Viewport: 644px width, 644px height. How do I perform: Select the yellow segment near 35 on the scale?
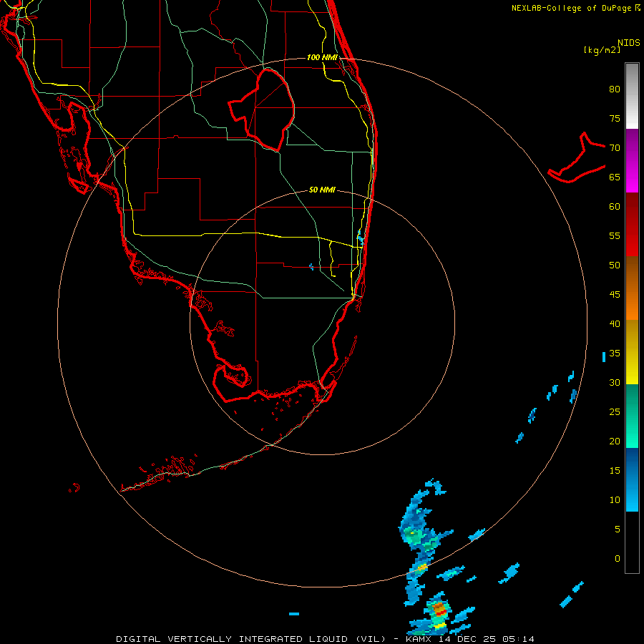[x=632, y=352]
